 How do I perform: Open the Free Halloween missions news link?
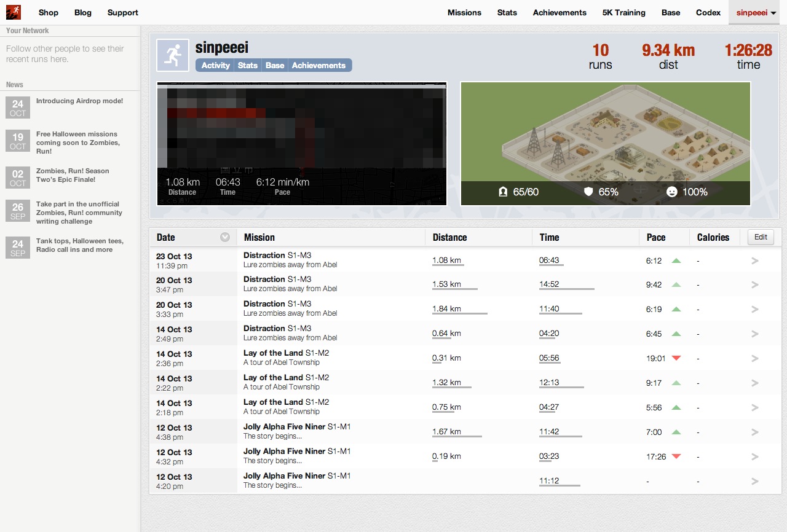(x=78, y=143)
